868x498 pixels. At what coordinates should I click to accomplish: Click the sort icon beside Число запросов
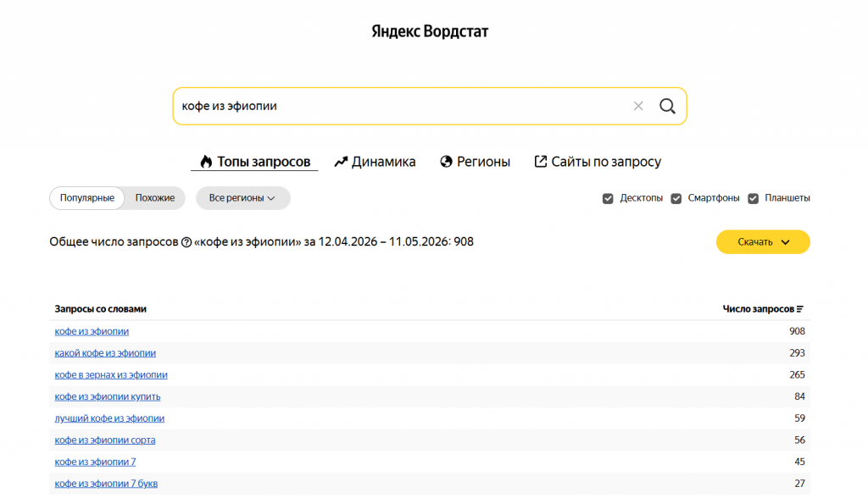[x=800, y=309]
